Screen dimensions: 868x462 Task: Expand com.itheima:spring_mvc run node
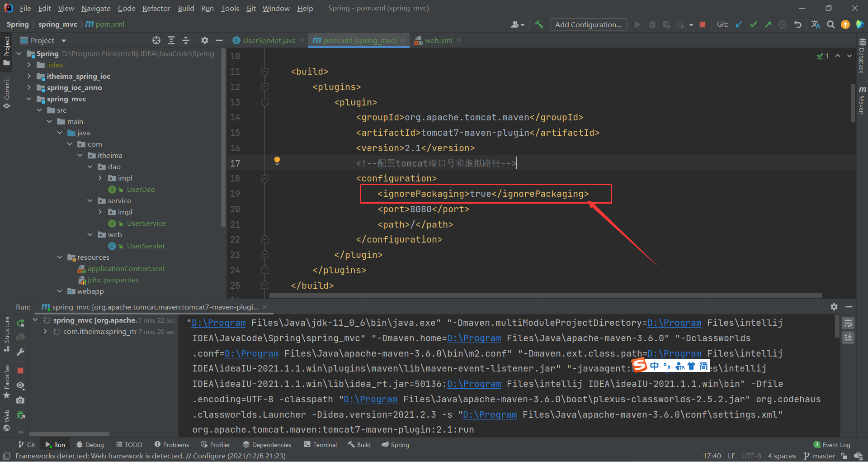(45, 331)
